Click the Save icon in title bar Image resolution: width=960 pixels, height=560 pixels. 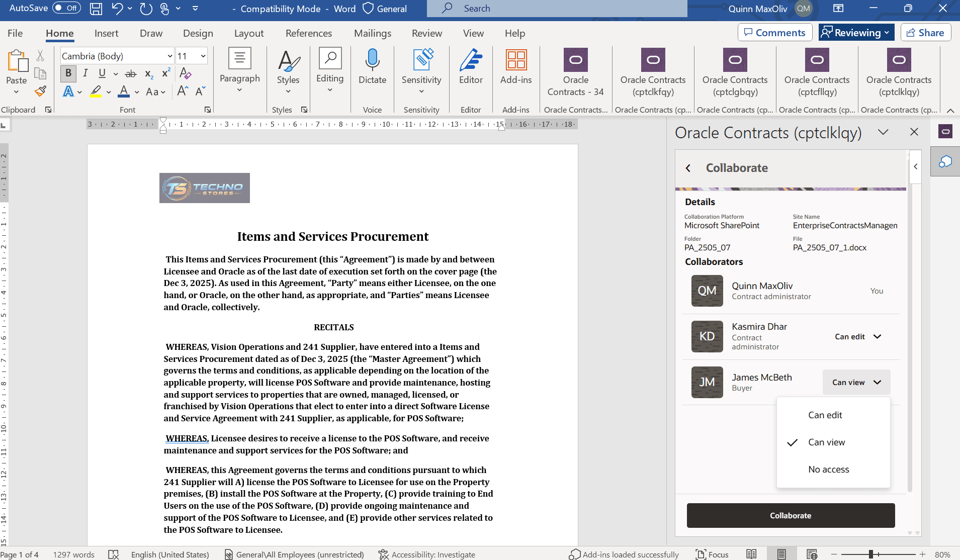[96, 9]
